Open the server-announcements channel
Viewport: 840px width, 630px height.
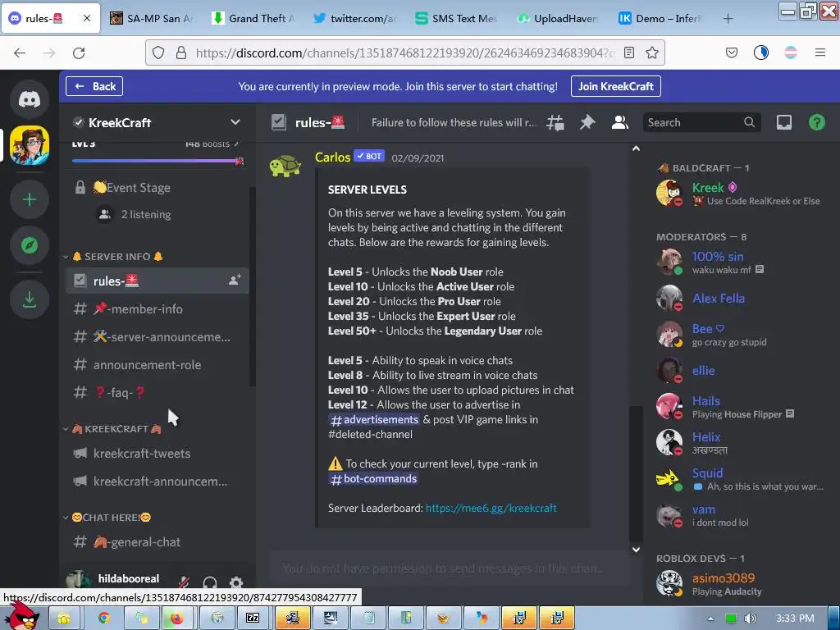157,337
